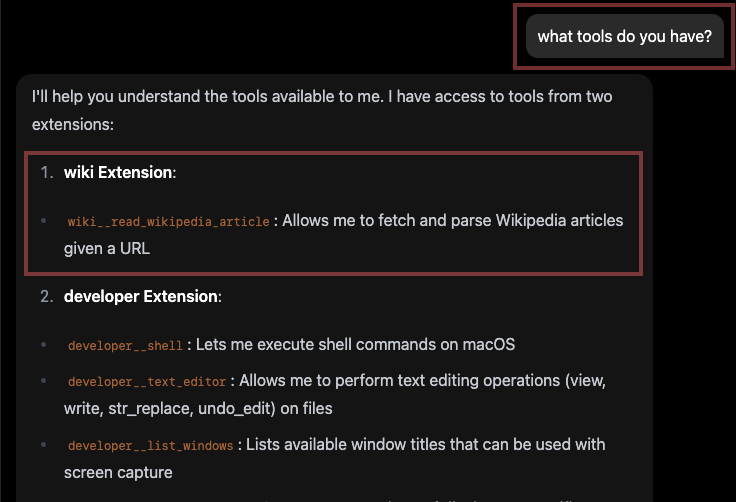Click the wiki__read_wikipedia_article code label
The image size is (736, 502).
169,221
